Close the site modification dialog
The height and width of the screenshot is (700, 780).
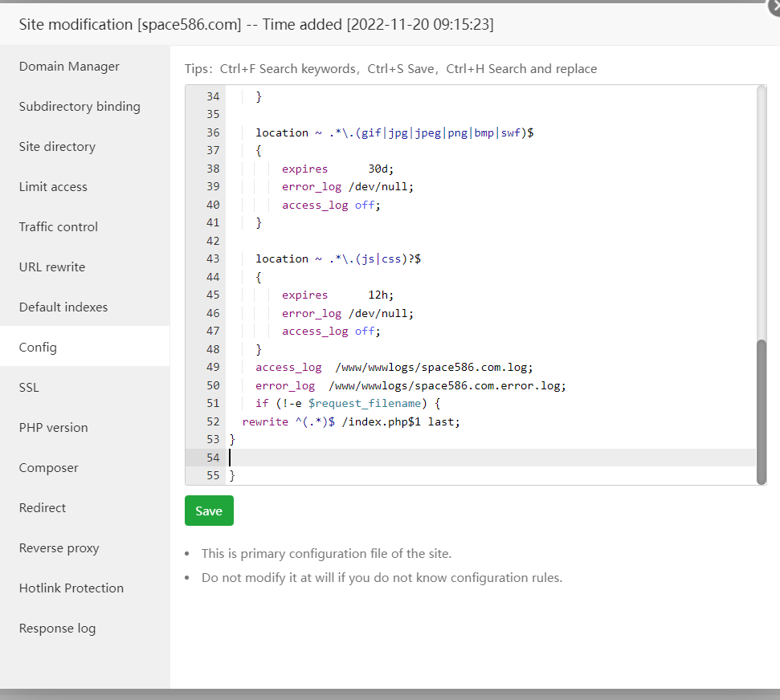click(775, 6)
